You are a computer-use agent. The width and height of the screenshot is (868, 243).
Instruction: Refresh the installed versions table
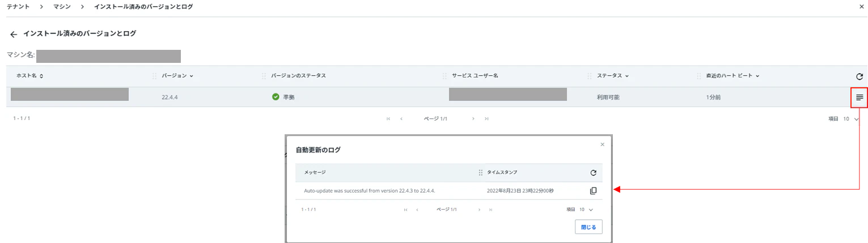(x=859, y=76)
